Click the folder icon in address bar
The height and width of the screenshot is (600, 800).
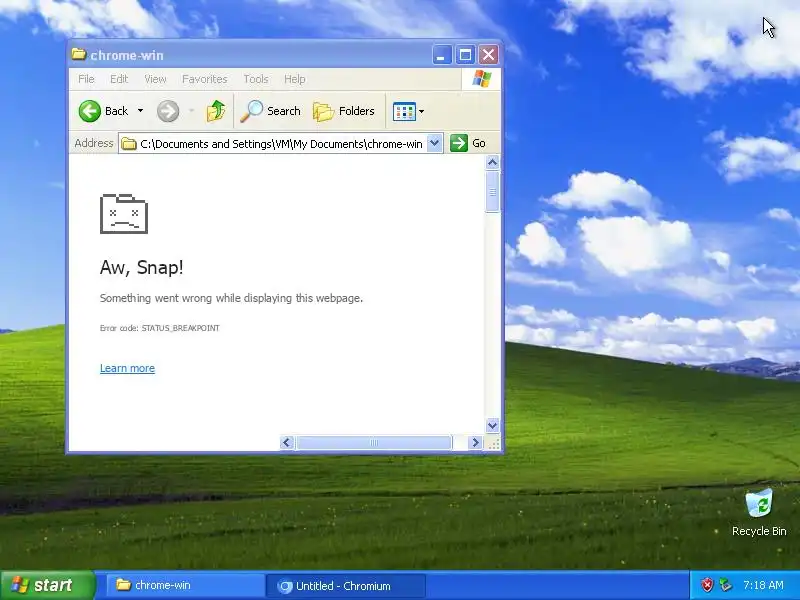129,144
